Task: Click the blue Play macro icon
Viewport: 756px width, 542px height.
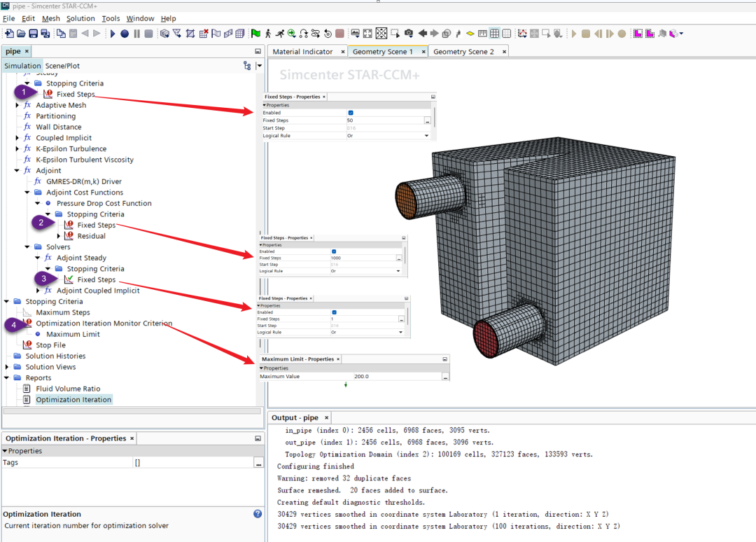Action: 113,34
